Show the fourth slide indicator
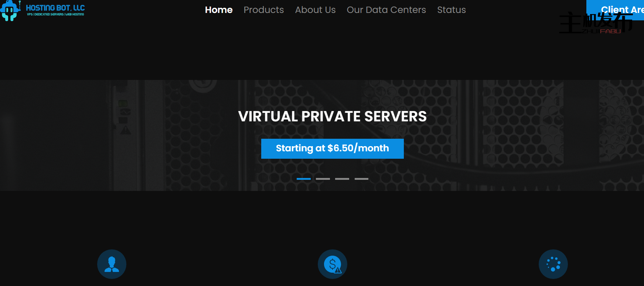The width and height of the screenshot is (644, 286). pyautogui.click(x=361, y=179)
